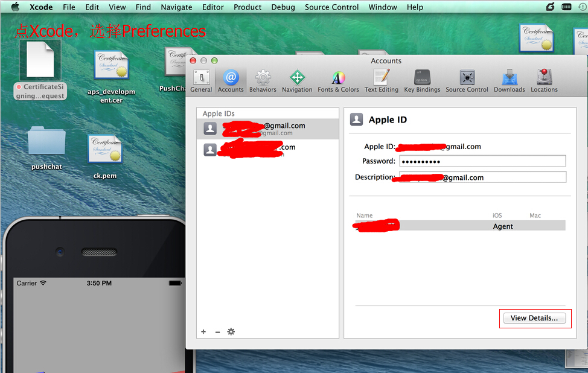Viewport: 588px width, 373px height.
Task: Open the View menu
Action: (x=117, y=7)
